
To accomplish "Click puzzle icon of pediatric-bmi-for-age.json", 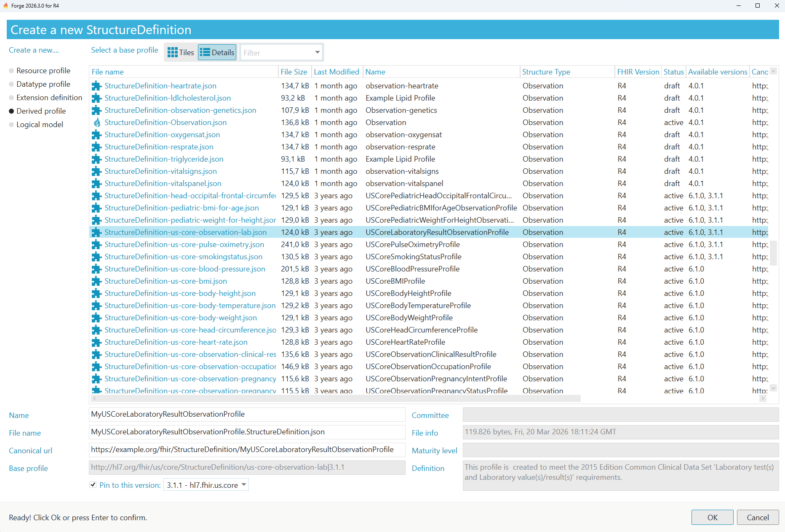I will 97,208.
